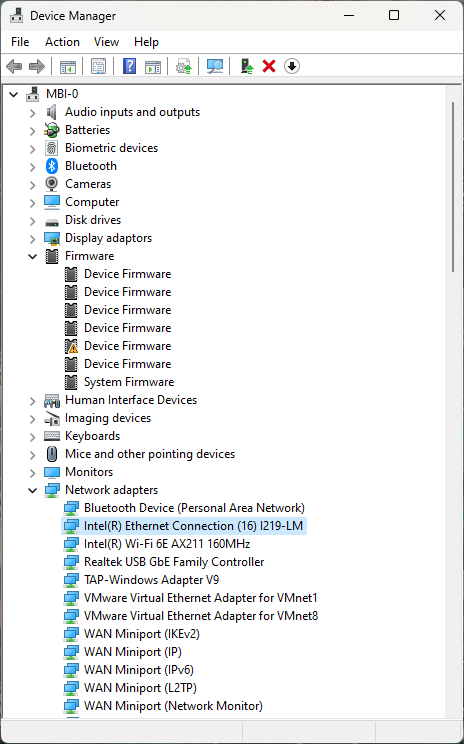The height and width of the screenshot is (744, 464).
Task: Open Properties from the toolbar icon
Action: [x=98, y=66]
